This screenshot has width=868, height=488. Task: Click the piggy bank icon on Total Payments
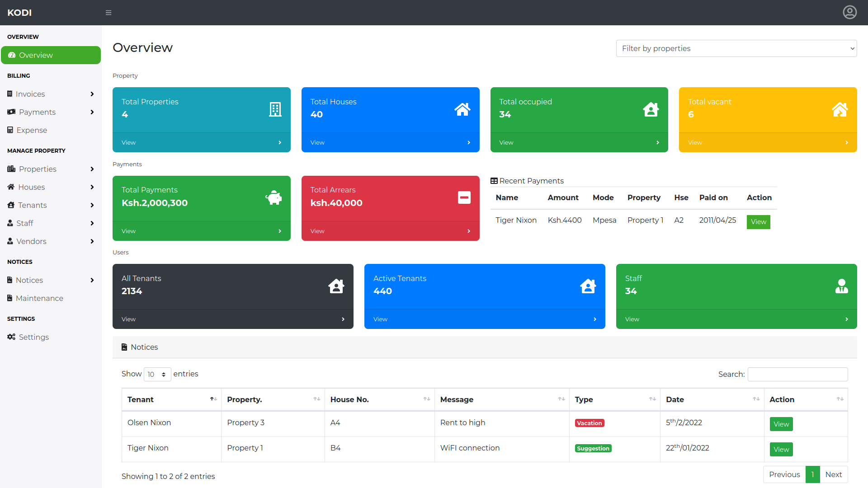(x=274, y=197)
